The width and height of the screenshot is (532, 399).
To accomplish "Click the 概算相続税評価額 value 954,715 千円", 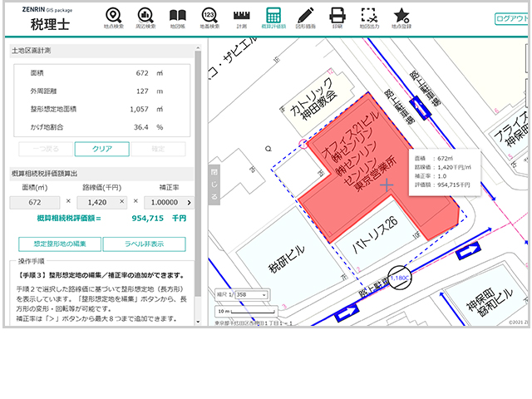I will [159, 218].
